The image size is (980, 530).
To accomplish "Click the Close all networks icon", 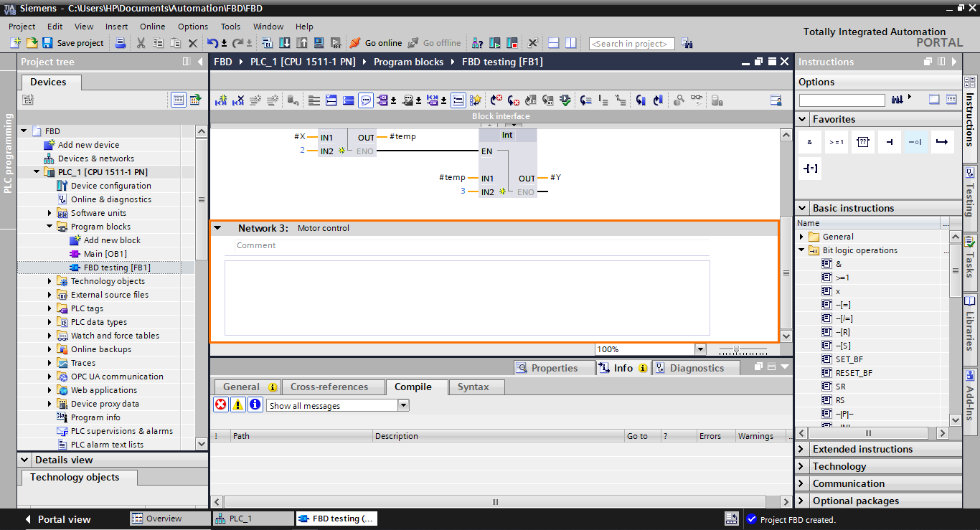I will 348,100.
